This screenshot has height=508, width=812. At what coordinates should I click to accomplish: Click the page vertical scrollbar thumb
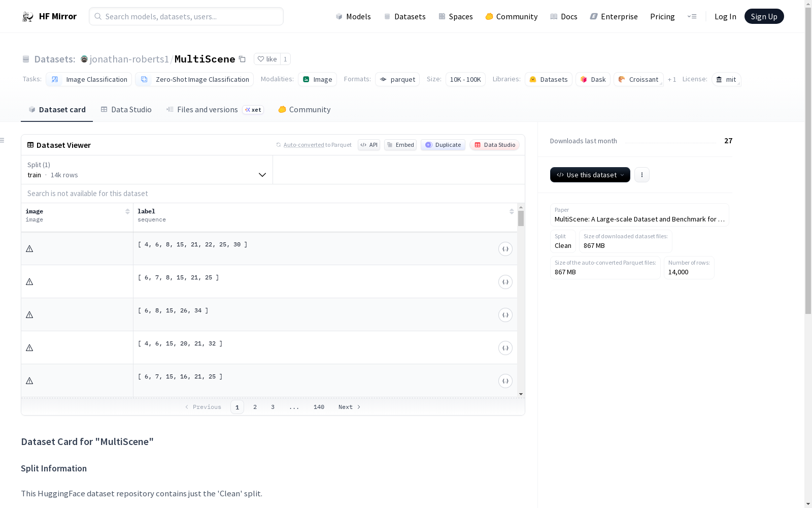click(808, 162)
